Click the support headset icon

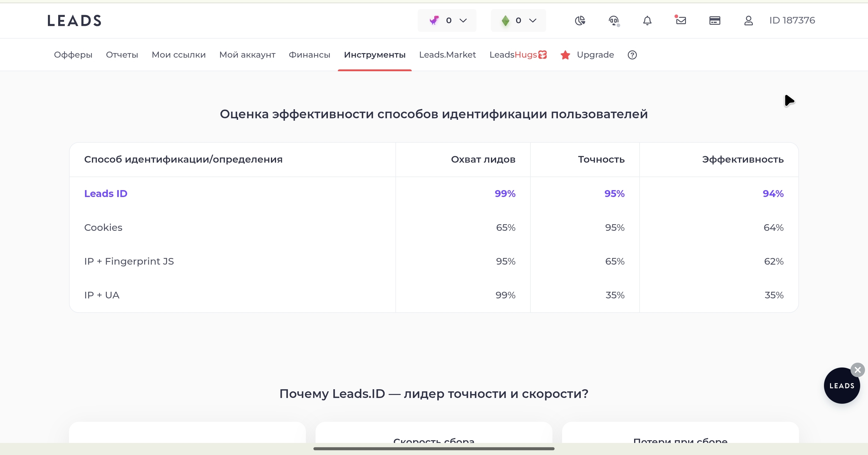pos(614,21)
